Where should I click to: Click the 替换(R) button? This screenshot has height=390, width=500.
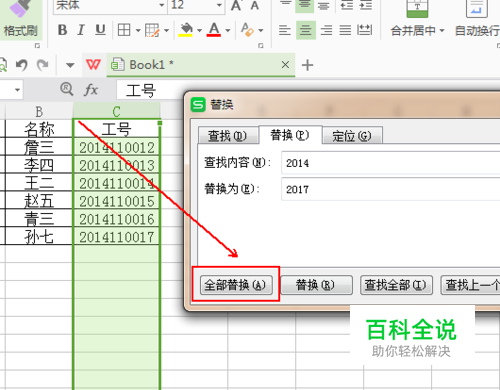[x=316, y=285]
